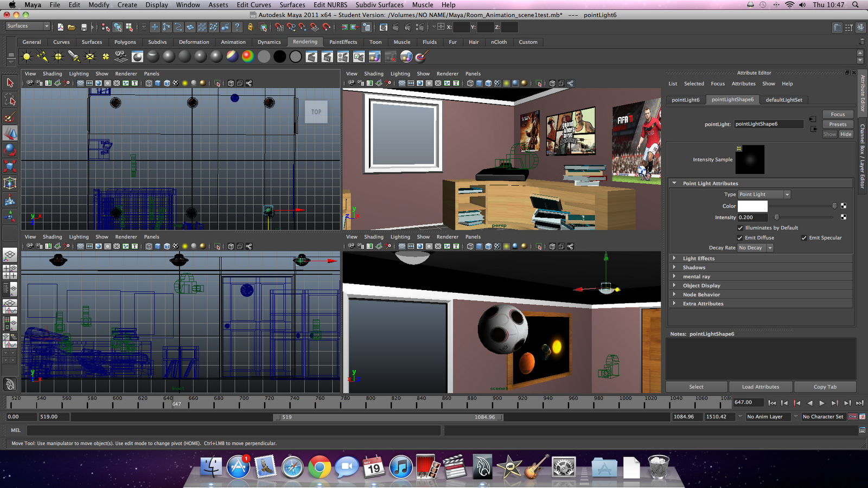Select the Lasso tool in the left toolbox
This screenshot has height=488, width=868.
(x=9, y=99)
